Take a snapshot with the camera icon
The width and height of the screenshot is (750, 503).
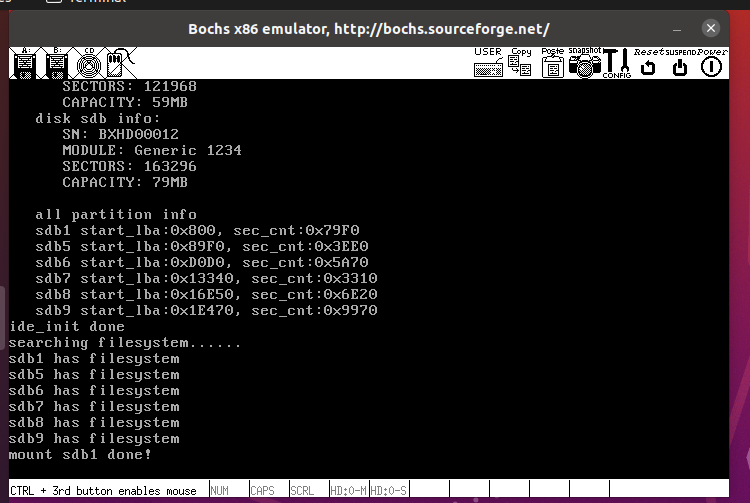coord(585,63)
